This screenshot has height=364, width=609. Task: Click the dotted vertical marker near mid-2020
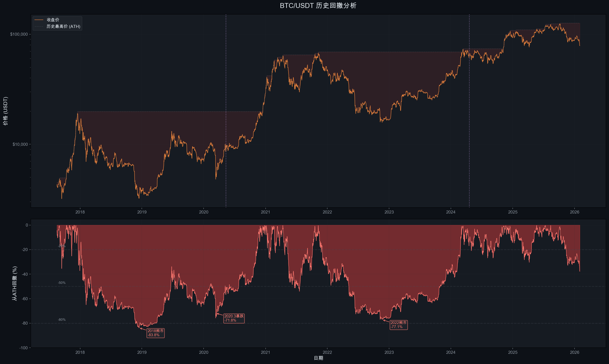click(226, 98)
